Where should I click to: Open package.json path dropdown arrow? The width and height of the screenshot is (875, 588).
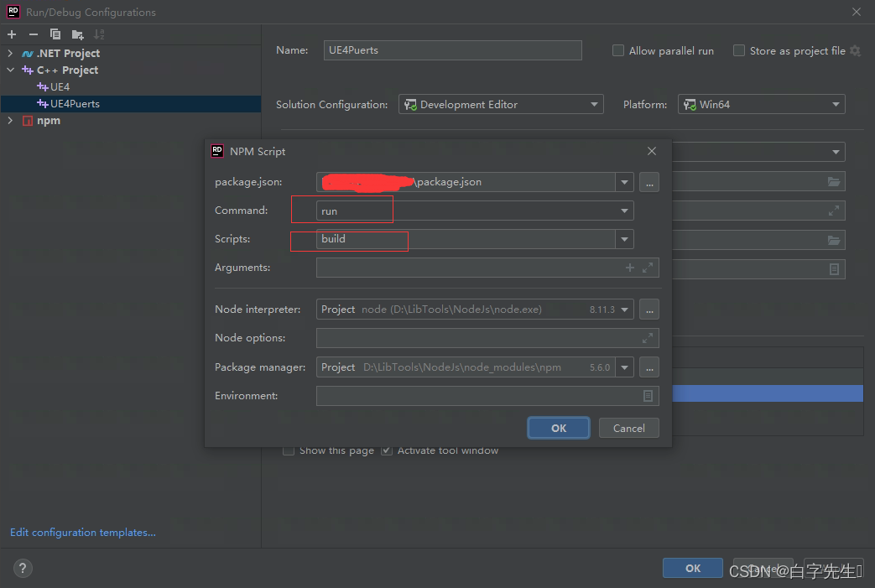coord(624,182)
